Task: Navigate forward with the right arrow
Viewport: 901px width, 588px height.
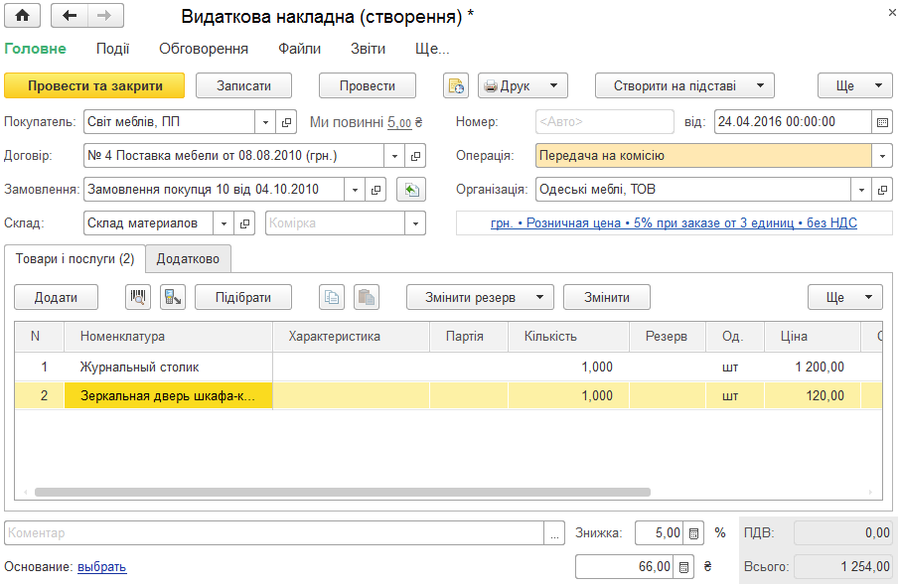Action: tap(105, 16)
